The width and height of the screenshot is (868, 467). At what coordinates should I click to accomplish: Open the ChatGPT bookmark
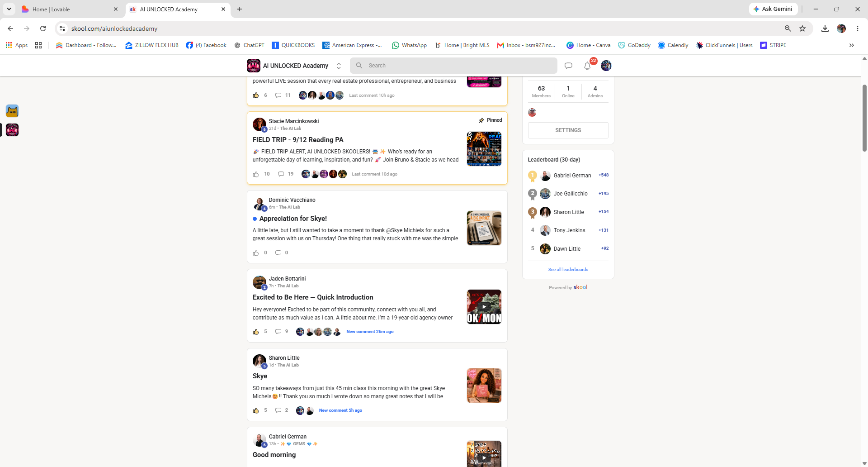coord(249,45)
